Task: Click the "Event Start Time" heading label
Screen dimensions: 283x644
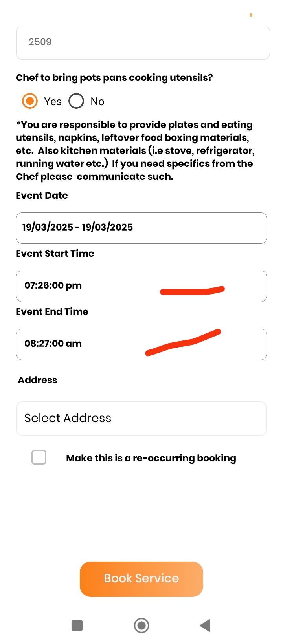Action: click(x=55, y=253)
